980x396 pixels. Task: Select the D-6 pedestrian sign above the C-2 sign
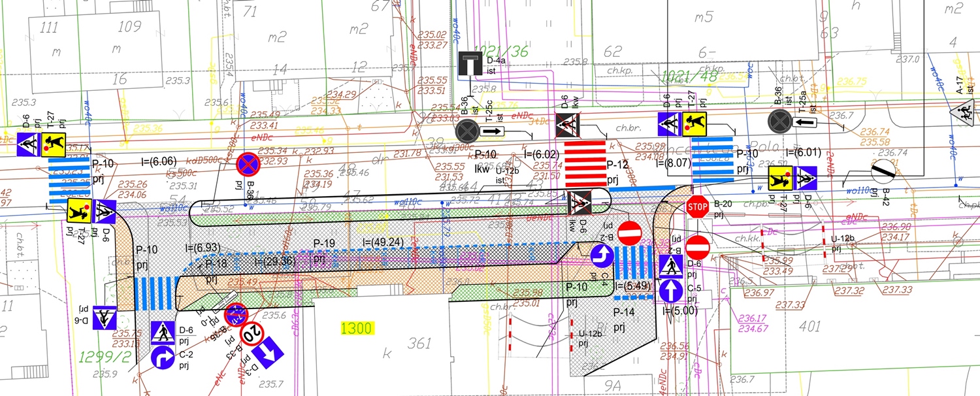click(163, 333)
